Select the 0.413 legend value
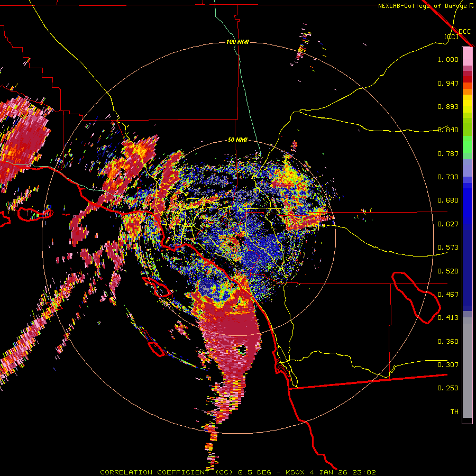This screenshot has height=476, width=476. (448, 318)
